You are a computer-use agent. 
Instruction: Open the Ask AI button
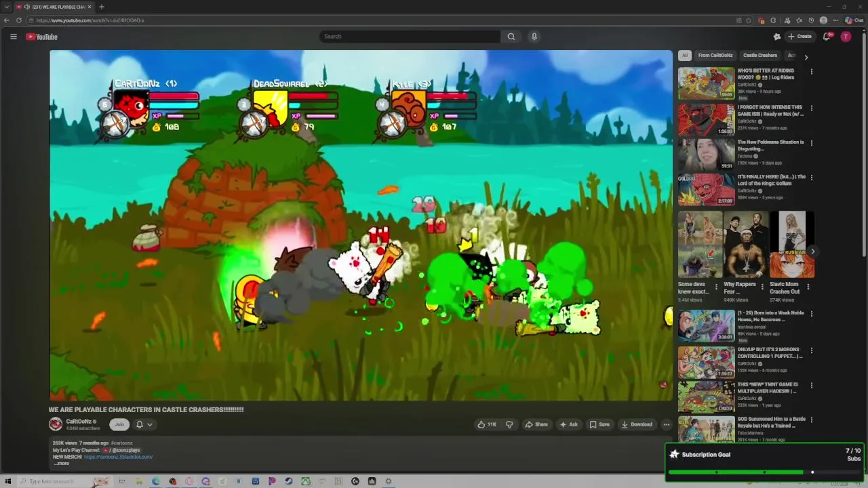click(x=568, y=424)
